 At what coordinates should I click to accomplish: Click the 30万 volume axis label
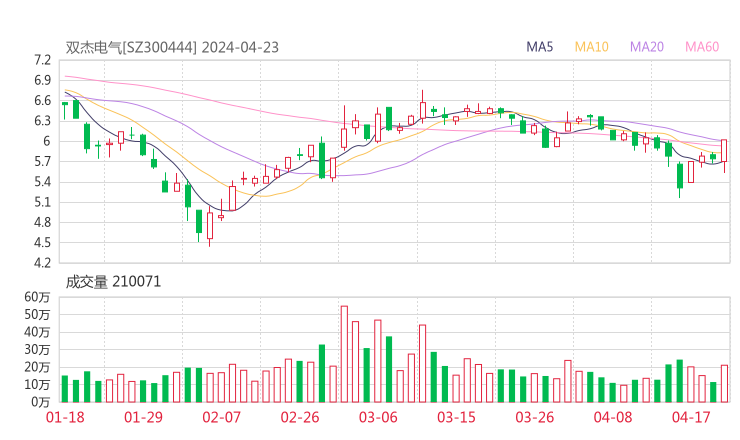tap(37, 349)
